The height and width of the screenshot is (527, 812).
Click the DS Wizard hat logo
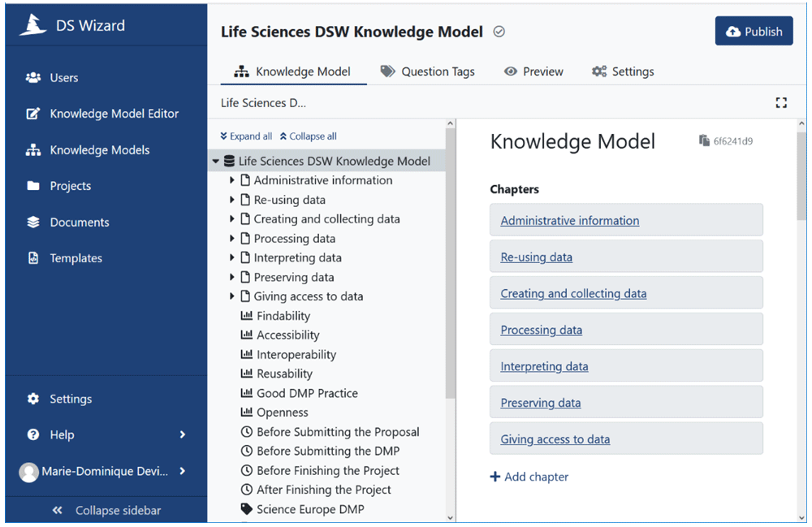tap(33, 25)
